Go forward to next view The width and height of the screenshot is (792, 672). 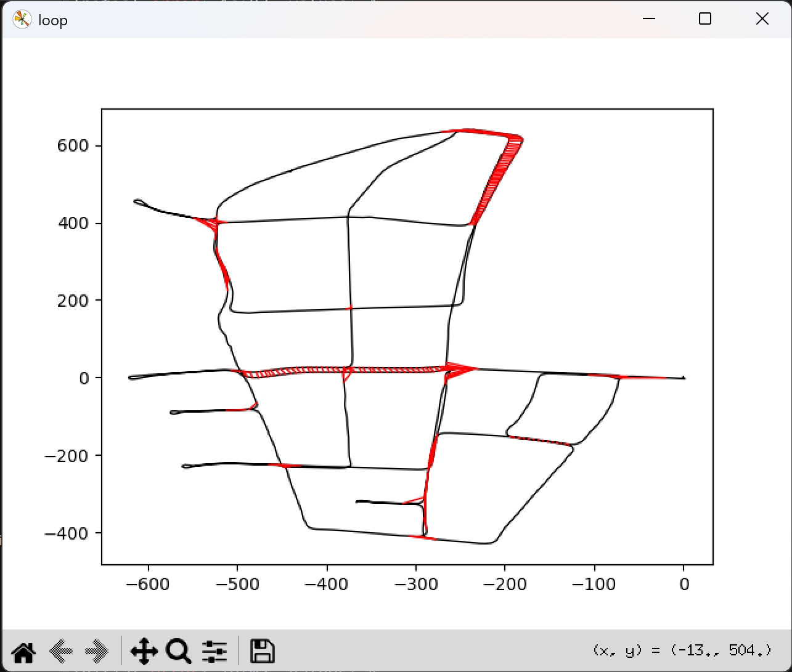tap(96, 651)
